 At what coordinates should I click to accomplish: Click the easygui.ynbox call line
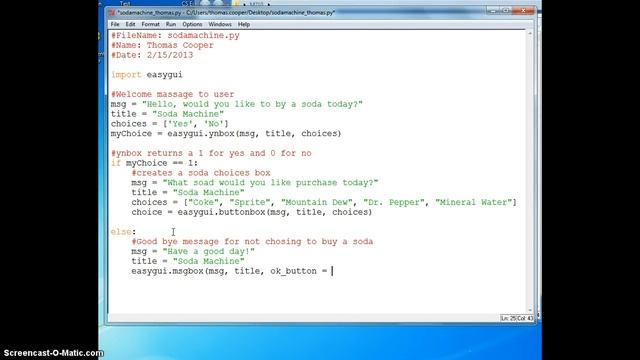pos(226,133)
